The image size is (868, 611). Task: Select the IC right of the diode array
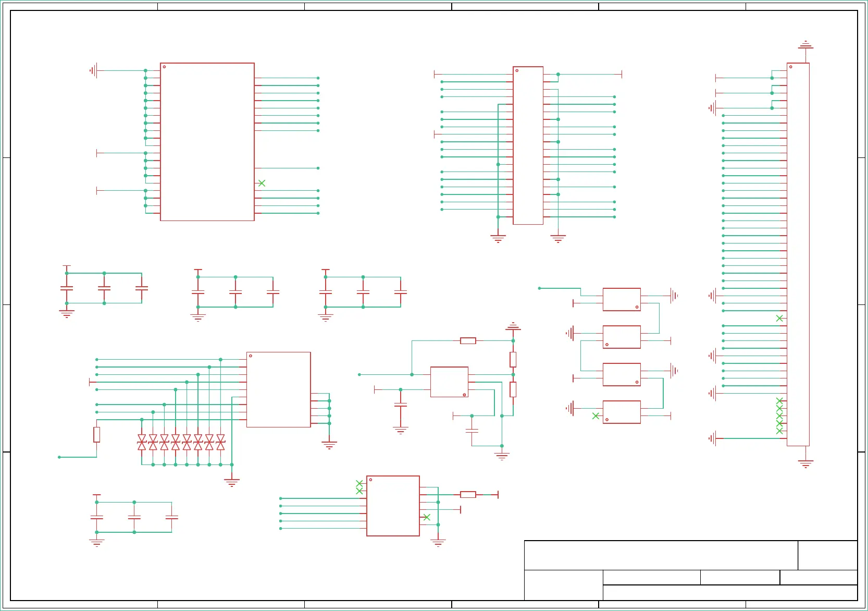point(278,389)
